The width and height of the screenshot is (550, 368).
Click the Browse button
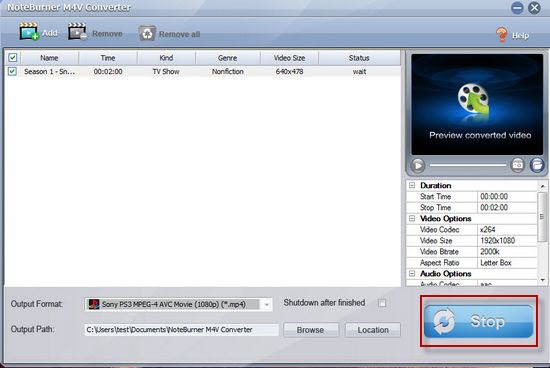click(310, 330)
